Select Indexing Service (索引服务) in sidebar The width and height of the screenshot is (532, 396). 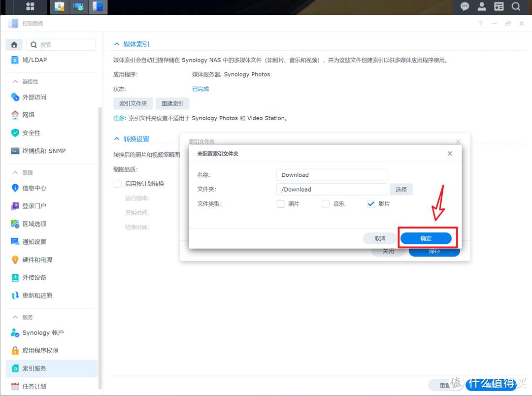pyautogui.click(x=52, y=368)
